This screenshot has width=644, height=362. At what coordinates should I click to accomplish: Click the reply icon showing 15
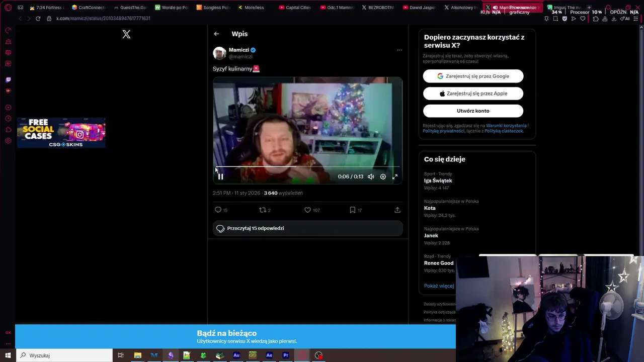click(218, 210)
